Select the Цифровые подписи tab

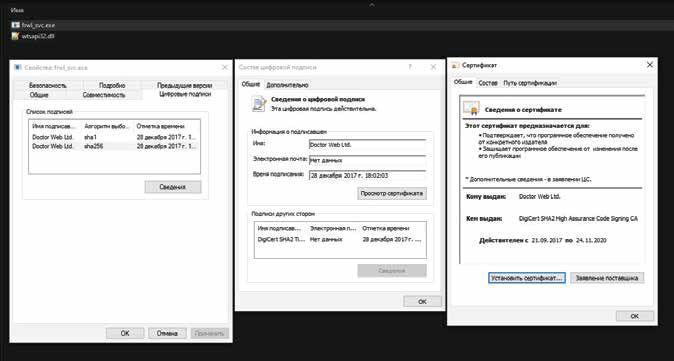pos(185,94)
